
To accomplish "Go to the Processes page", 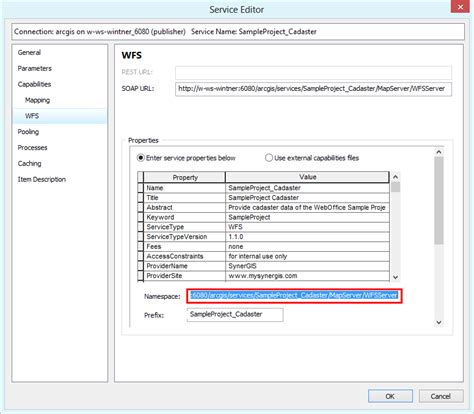I will [x=32, y=148].
